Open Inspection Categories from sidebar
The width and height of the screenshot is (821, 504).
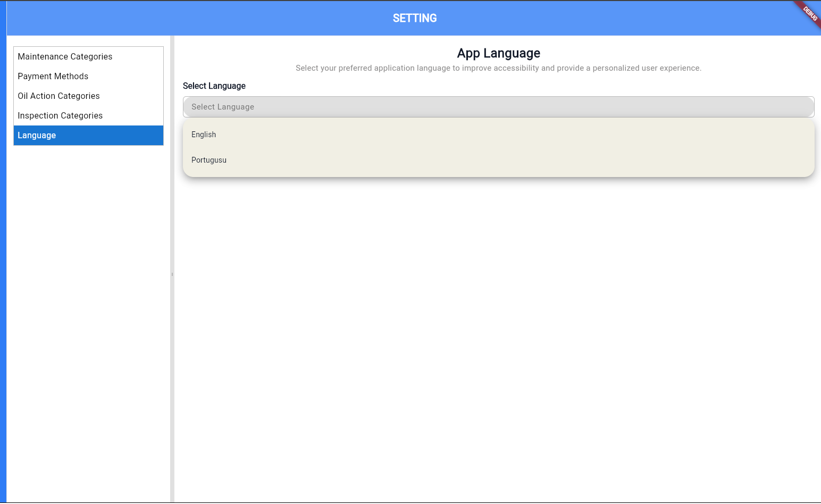click(x=60, y=115)
